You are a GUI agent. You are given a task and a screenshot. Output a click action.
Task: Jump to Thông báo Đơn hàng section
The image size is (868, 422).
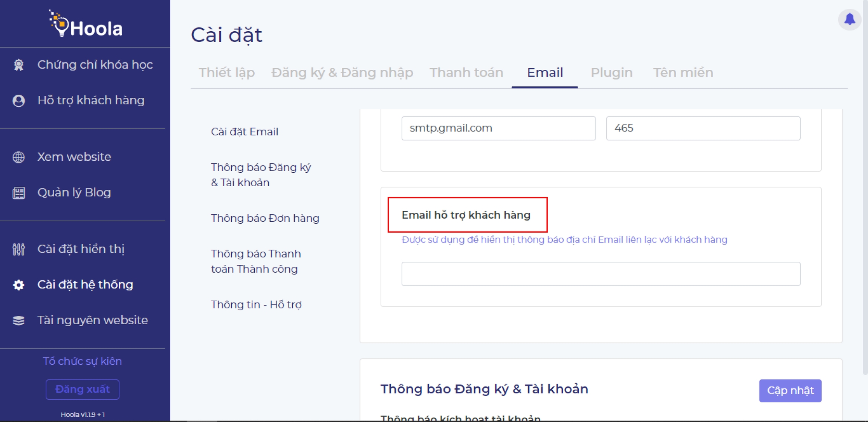point(265,218)
